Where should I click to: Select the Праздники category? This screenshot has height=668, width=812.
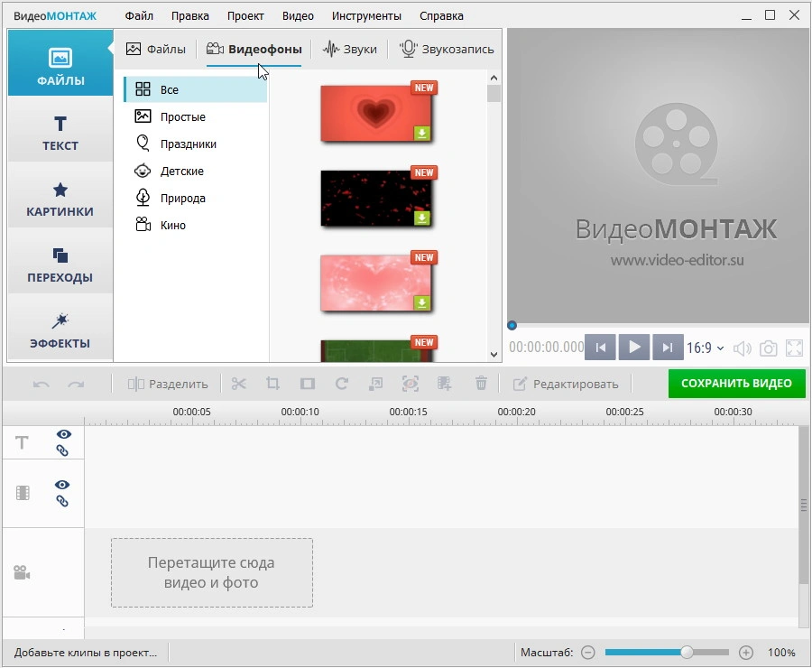click(196, 144)
